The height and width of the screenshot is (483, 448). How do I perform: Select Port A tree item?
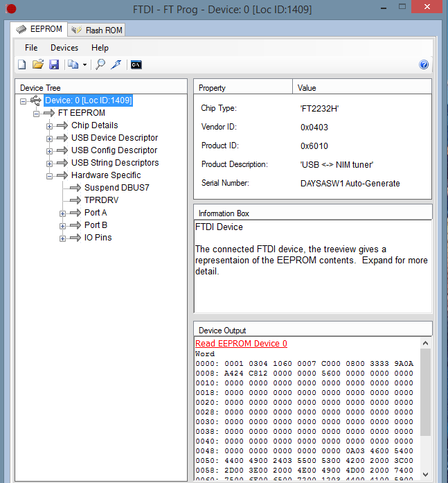click(96, 213)
